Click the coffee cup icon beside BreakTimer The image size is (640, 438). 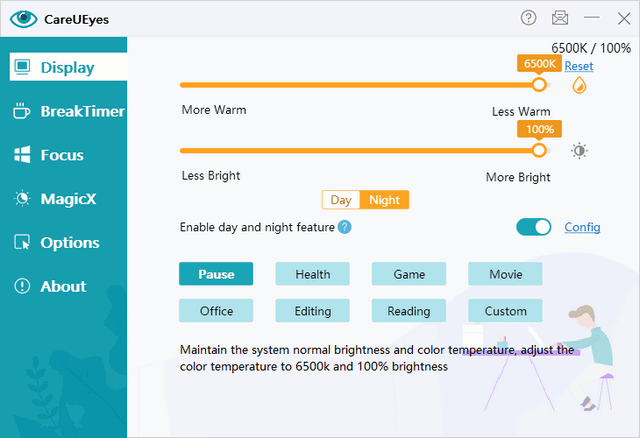pos(21,111)
